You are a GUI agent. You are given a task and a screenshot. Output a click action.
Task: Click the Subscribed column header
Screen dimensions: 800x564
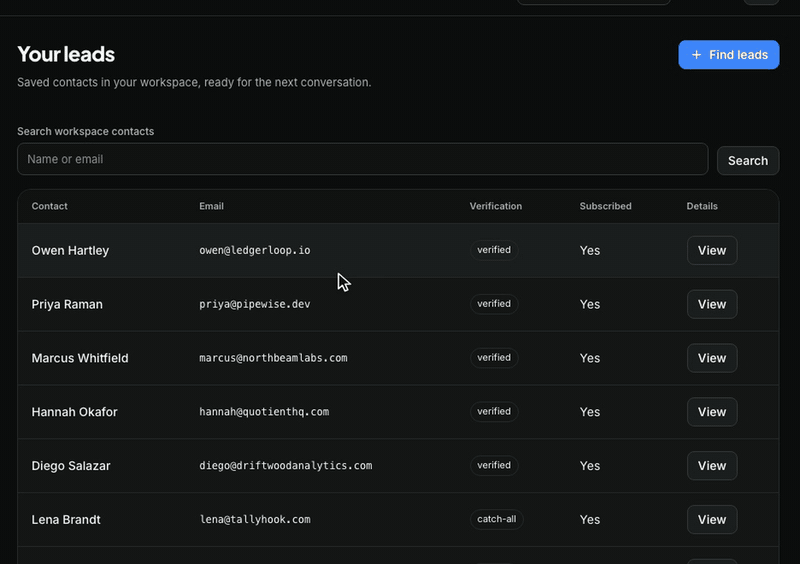point(605,206)
